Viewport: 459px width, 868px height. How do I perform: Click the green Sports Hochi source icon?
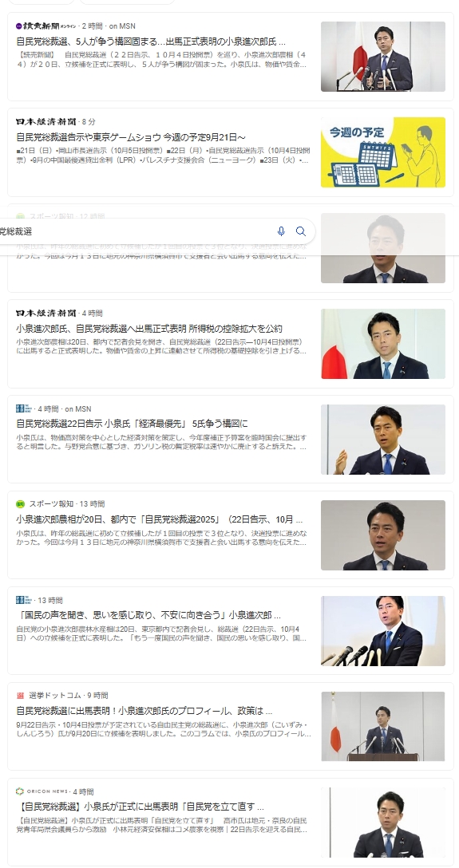(21, 503)
